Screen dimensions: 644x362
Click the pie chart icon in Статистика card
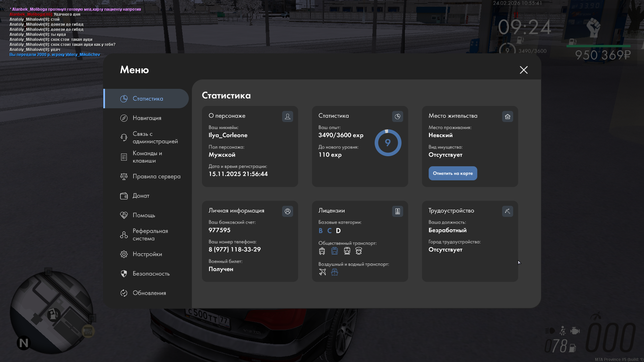pyautogui.click(x=397, y=116)
